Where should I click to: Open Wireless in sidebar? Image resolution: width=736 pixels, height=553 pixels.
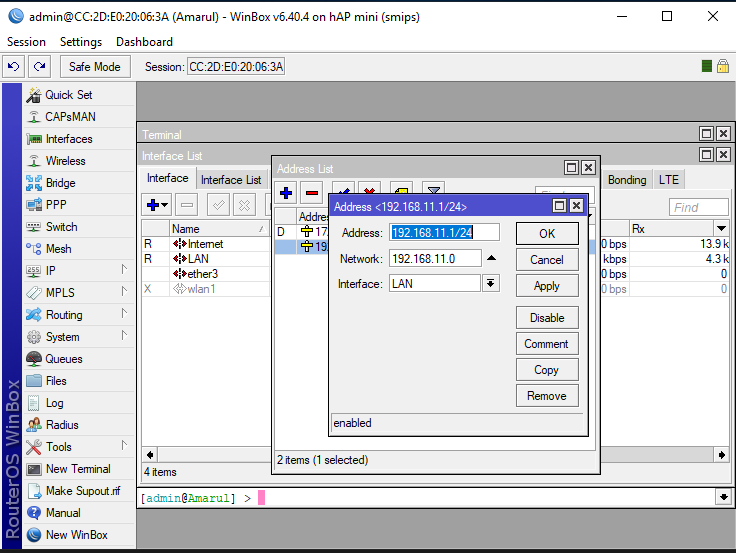[x=79, y=161]
